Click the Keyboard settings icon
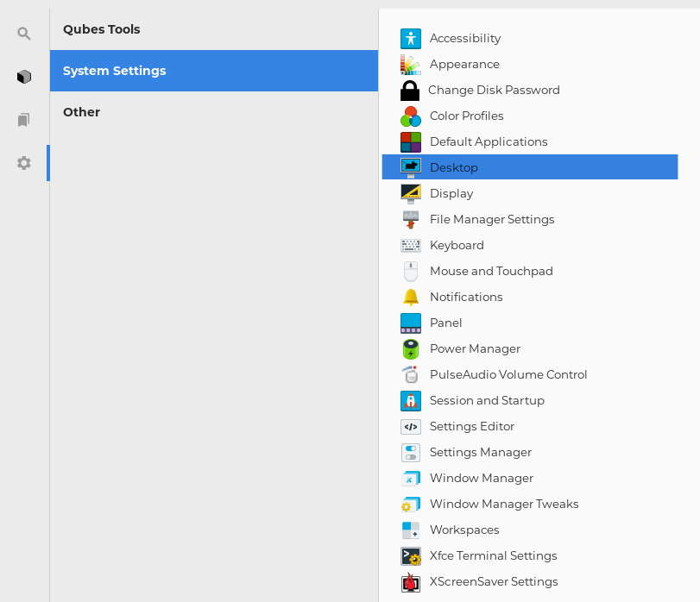Viewport: 700px width, 602px height. pos(411,245)
